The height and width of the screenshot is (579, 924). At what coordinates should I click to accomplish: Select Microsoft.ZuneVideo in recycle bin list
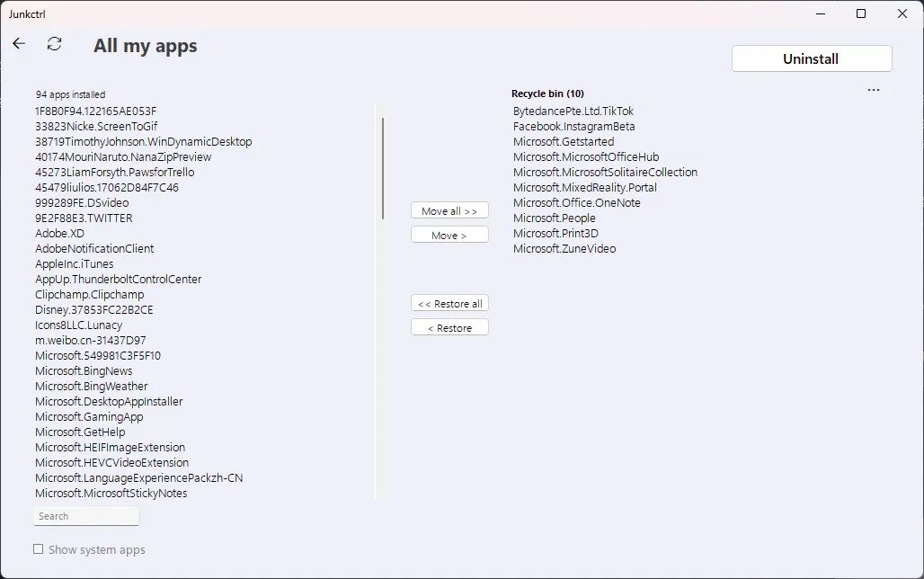[x=564, y=248]
